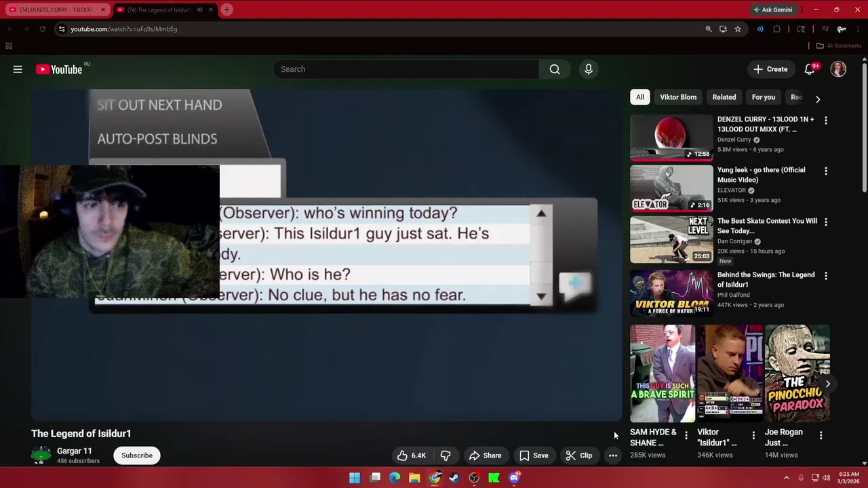The image size is (868, 488).
Task: Open the notifications bell
Action: pyautogui.click(x=810, y=69)
